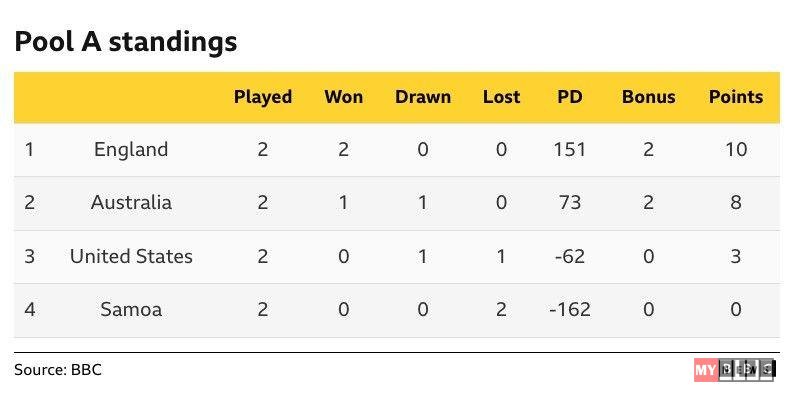The height and width of the screenshot is (402, 794).
Task: Click the Lost column header
Action: coord(501,97)
